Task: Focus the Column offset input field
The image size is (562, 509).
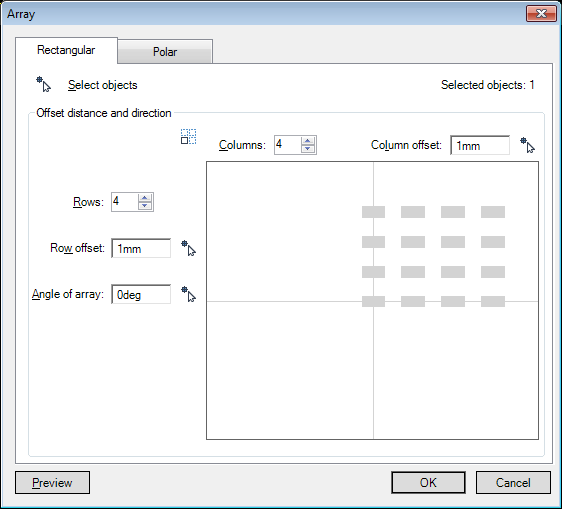Action: 480,145
